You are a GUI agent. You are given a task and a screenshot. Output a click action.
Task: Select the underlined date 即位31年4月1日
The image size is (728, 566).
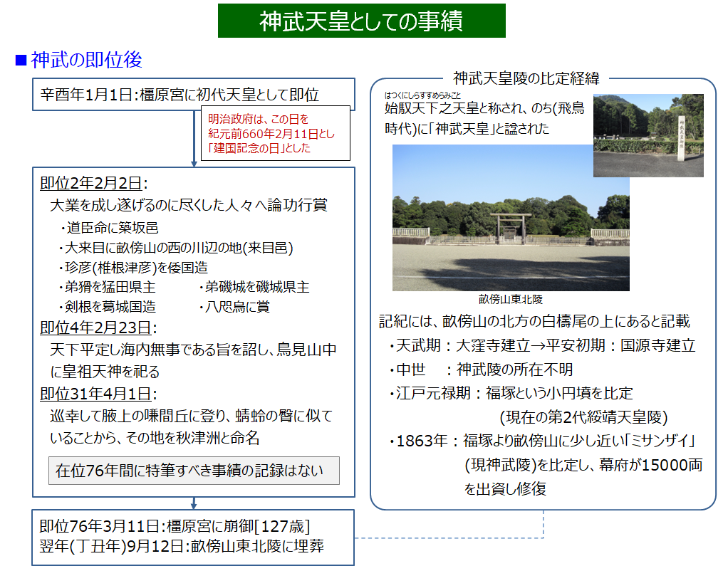click(95, 394)
